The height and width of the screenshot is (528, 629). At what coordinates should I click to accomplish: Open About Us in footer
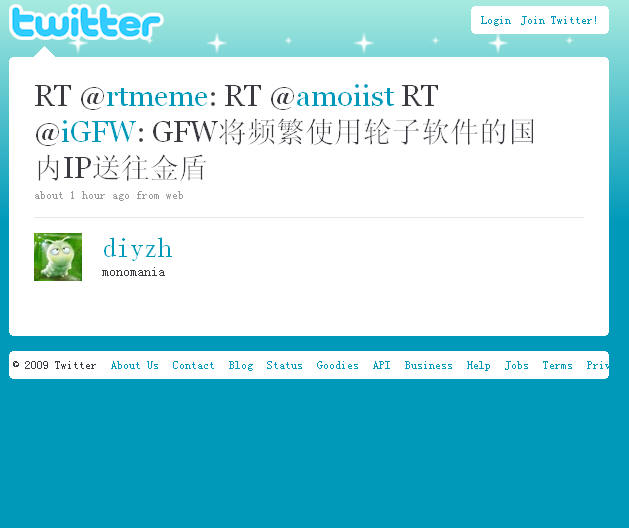coord(135,365)
